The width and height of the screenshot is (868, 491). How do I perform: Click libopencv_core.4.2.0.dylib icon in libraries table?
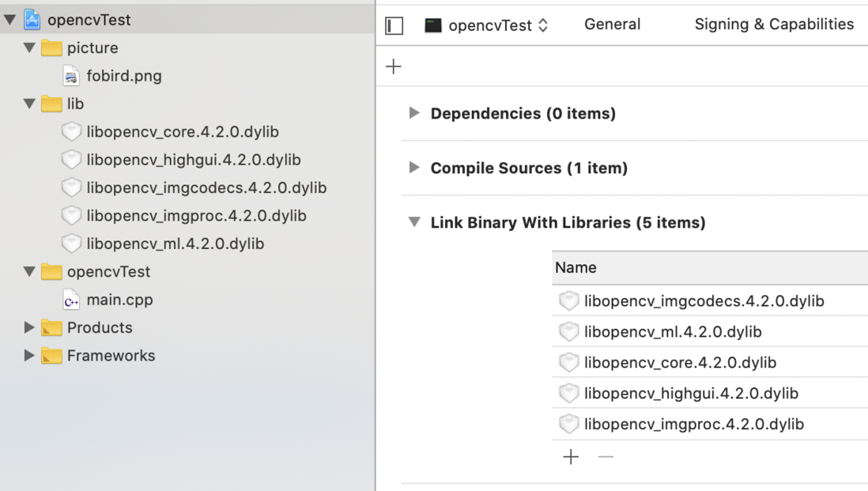(x=568, y=363)
